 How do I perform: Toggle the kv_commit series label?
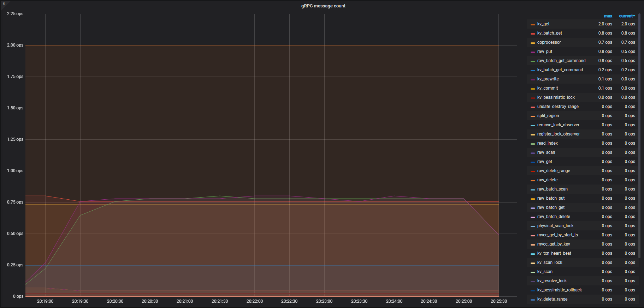(548, 88)
